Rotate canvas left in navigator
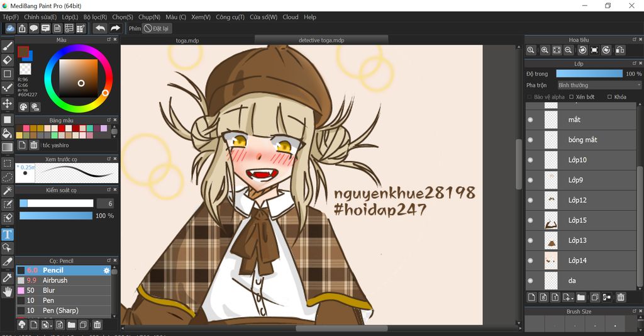644x336 pixels. [x=582, y=50]
